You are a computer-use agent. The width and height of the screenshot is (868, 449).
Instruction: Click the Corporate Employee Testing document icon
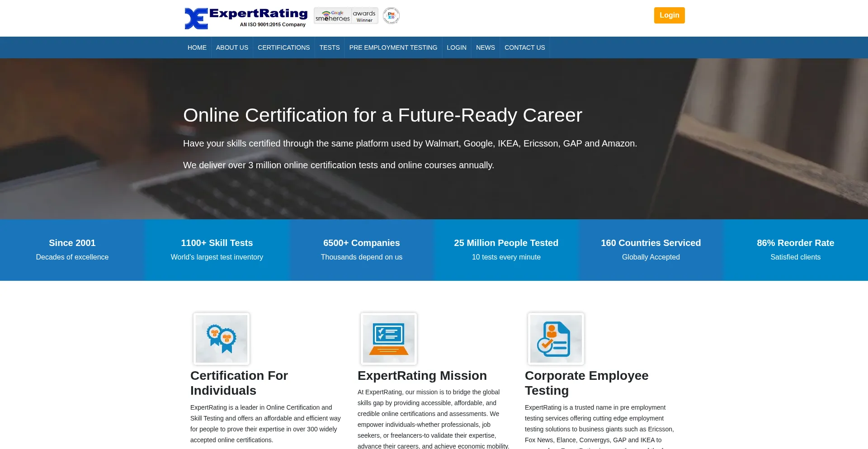(x=556, y=339)
